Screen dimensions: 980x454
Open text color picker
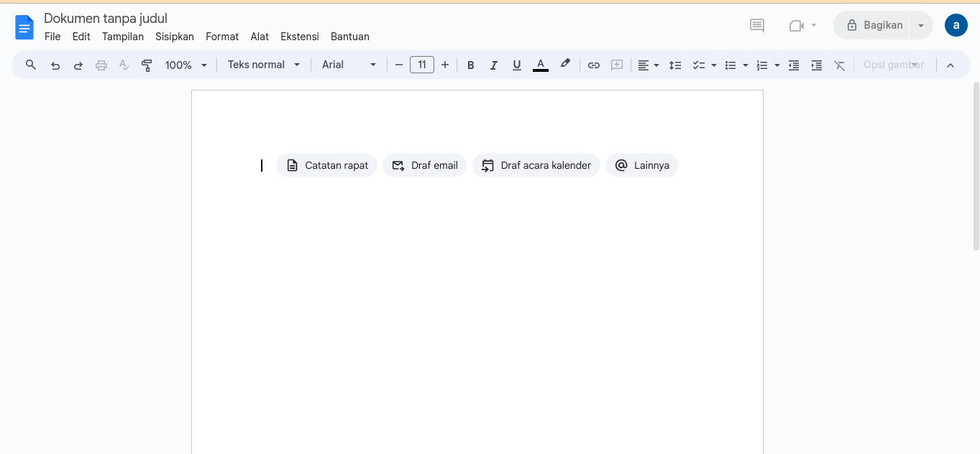pyautogui.click(x=541, y=65)
